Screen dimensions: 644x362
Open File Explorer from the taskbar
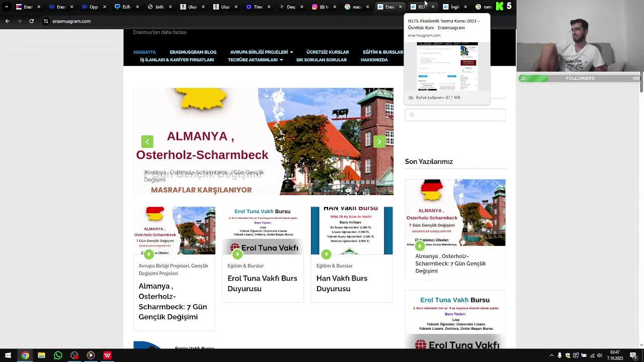click(x=41, y=355)
